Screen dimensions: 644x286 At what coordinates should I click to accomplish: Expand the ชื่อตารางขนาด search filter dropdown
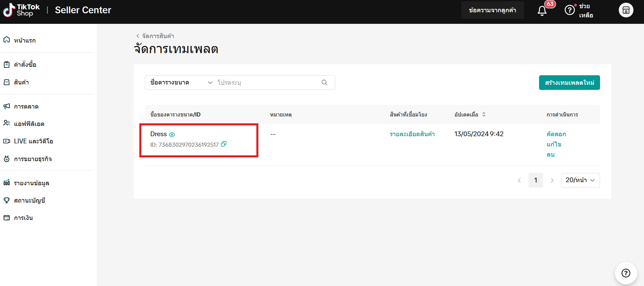[181, 83]
